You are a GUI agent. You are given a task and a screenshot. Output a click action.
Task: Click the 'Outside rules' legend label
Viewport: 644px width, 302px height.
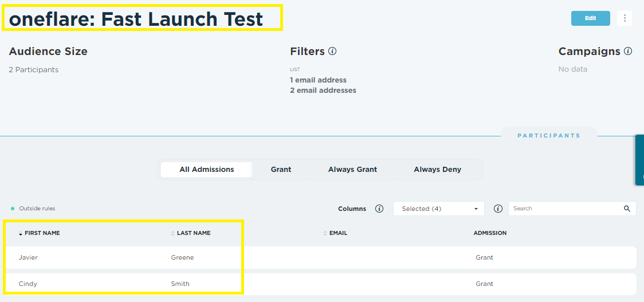coord(37,209)
